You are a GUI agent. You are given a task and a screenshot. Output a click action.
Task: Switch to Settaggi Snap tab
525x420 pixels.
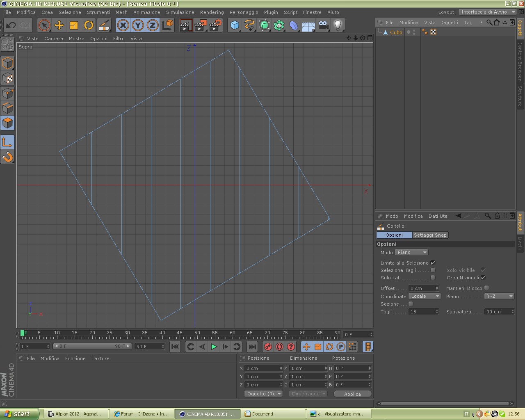(x=430, y=235)
